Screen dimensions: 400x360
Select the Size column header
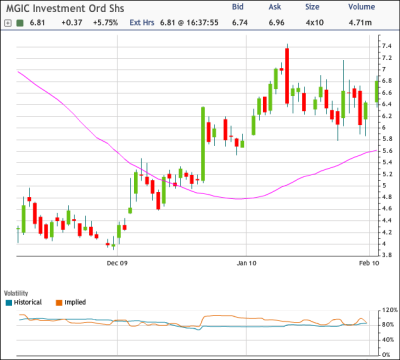[312, 7]
